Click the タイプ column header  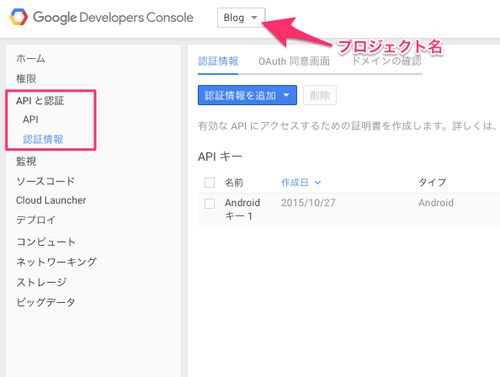(432, 182)
